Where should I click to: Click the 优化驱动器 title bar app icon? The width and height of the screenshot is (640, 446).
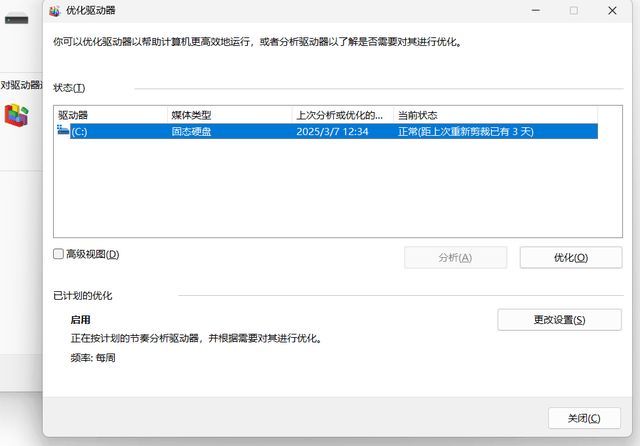point(55,10)
